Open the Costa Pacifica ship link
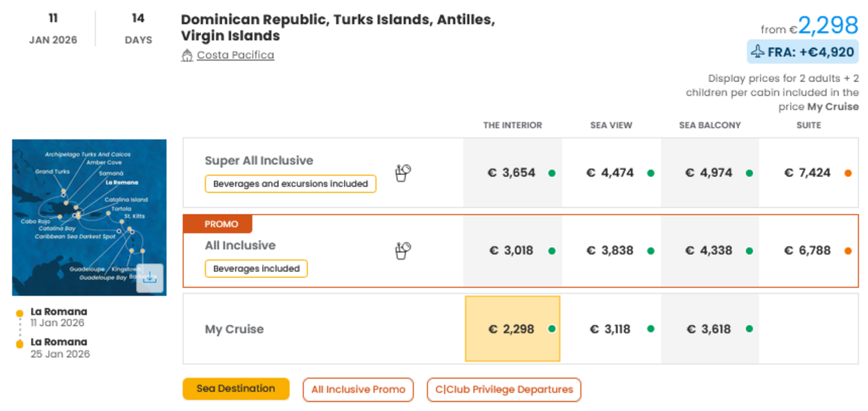868x411 pixels. coord(235,54)
